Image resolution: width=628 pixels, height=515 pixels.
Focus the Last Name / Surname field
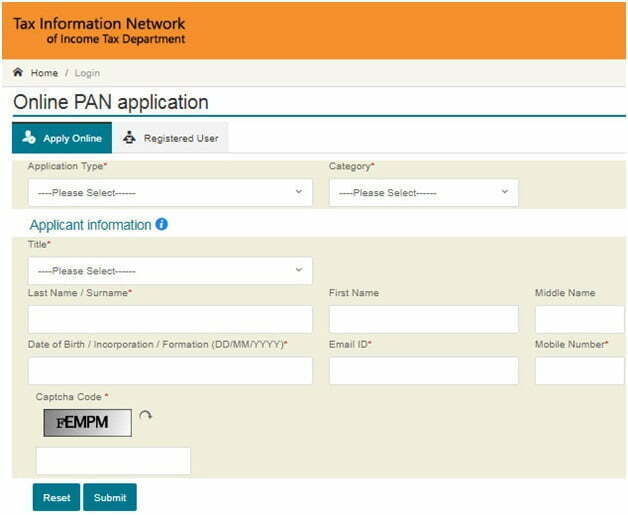click(x=170, y=319)
